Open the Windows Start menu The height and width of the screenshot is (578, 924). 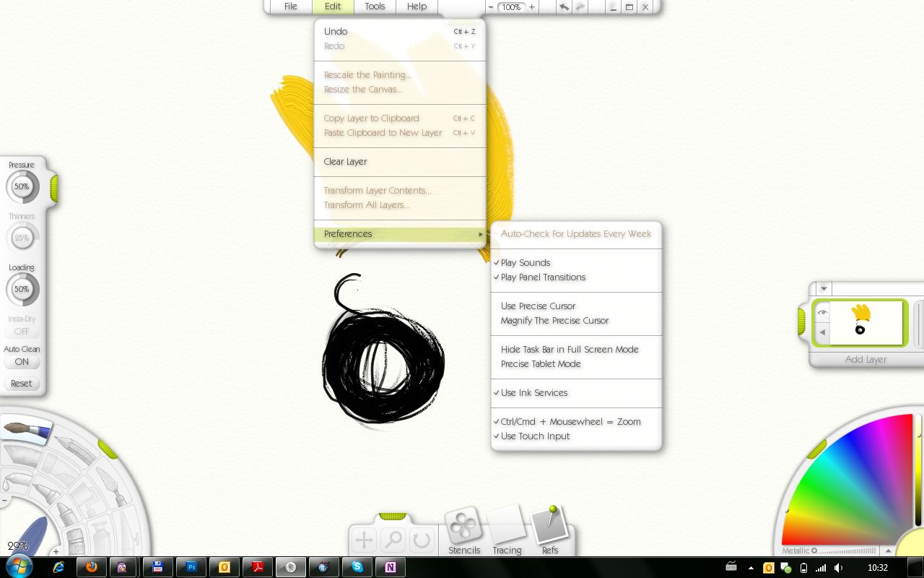(19, 566)
